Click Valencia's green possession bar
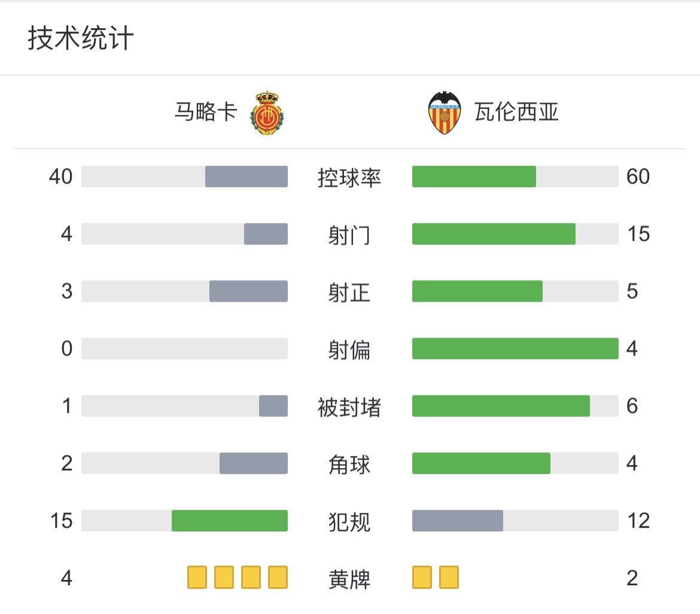Viewport: 700px width, 614px height. [474, 177]
